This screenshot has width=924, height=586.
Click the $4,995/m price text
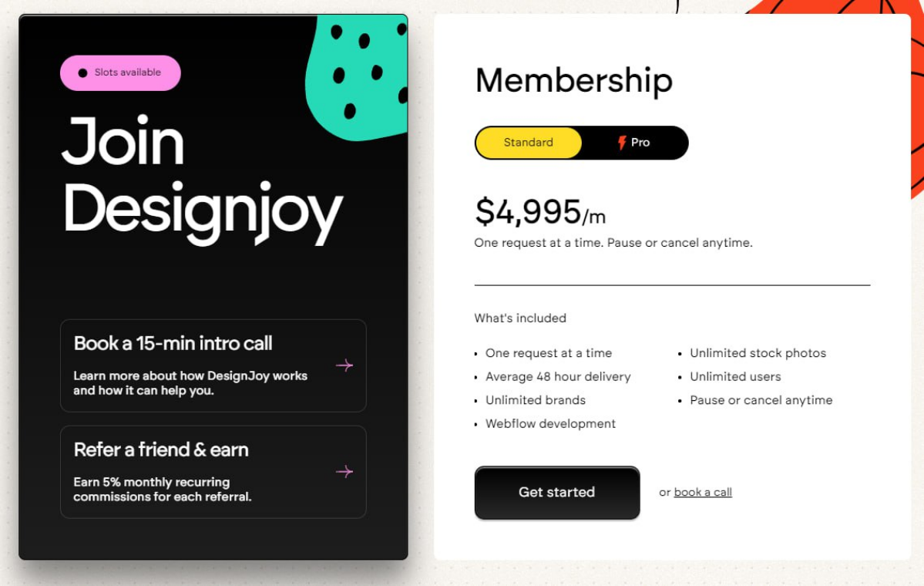540,212
